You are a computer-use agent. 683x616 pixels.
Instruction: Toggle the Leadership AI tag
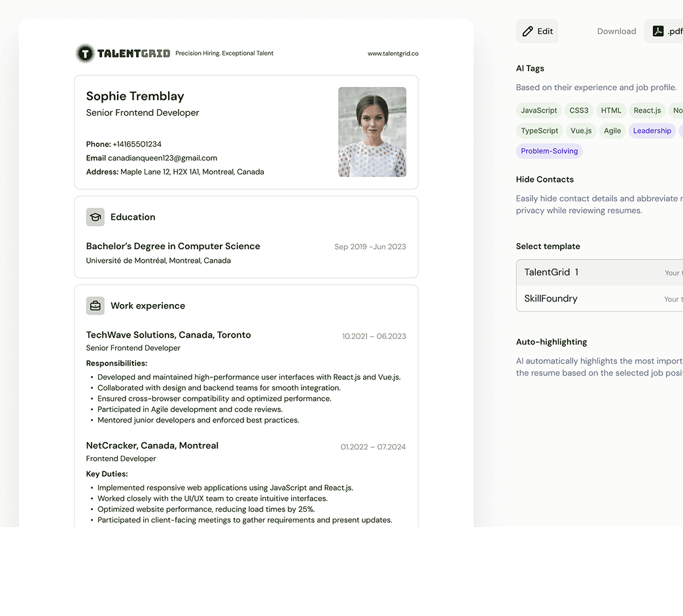click(652, 131)
